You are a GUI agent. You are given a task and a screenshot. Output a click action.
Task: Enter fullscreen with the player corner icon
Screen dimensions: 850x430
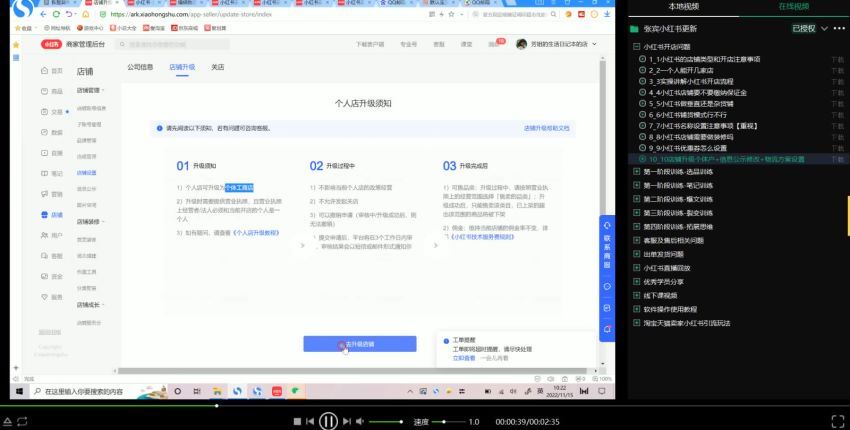click(838, 421)
